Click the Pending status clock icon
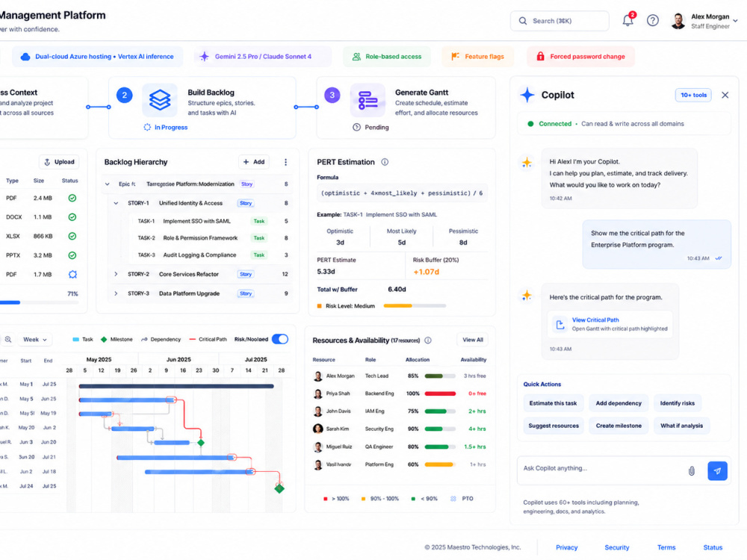This screenshot has width=747, height=560. click(x=356, y=127)
